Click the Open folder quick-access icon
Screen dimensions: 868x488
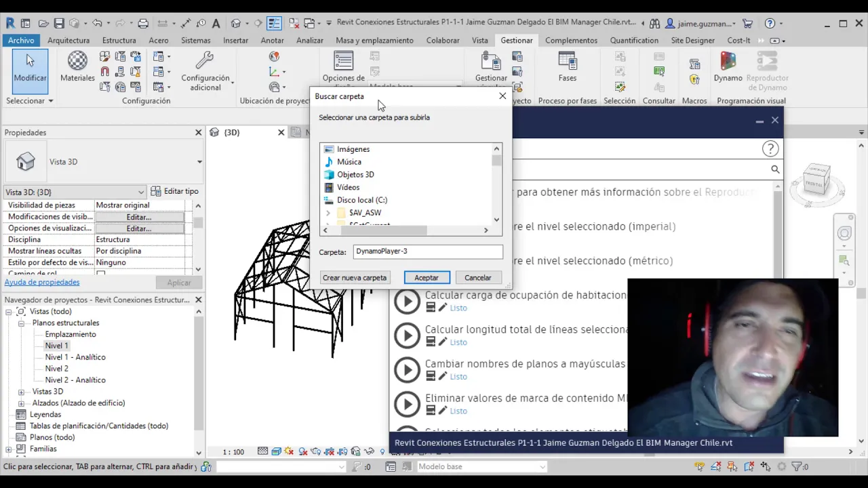(x=43, y=23)
